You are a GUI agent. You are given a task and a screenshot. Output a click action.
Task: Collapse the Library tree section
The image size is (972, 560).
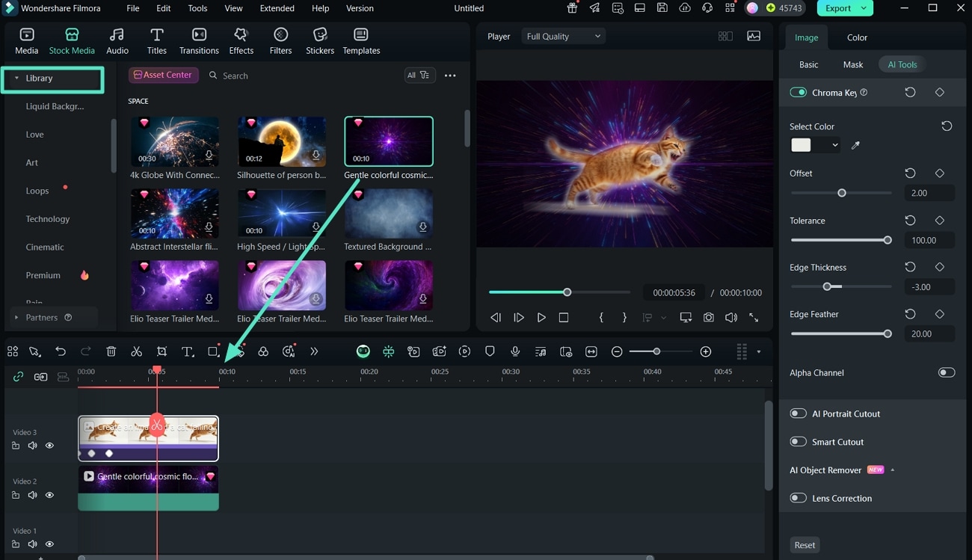coord(16,79)
